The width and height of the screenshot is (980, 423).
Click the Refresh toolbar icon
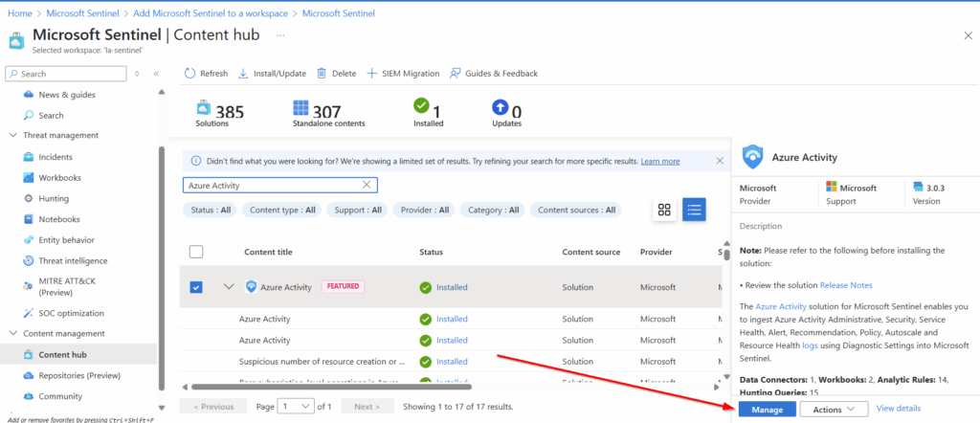(x=190, y=74)
